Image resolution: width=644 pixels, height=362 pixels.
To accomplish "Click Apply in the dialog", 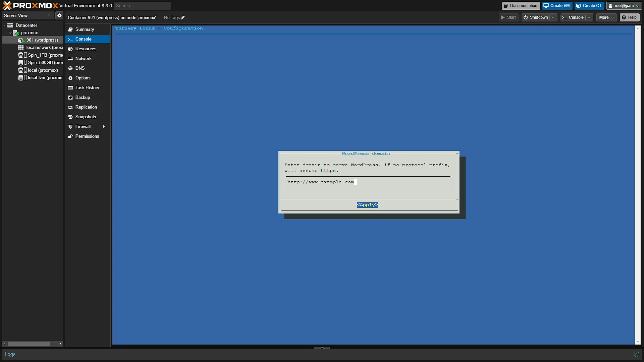I will click(367, 205).
